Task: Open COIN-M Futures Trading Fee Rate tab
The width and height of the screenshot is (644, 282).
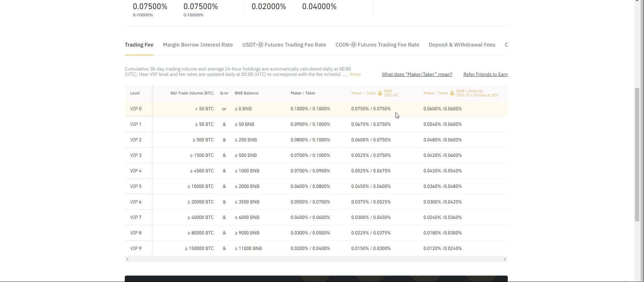Action: (x=377, y=45)
